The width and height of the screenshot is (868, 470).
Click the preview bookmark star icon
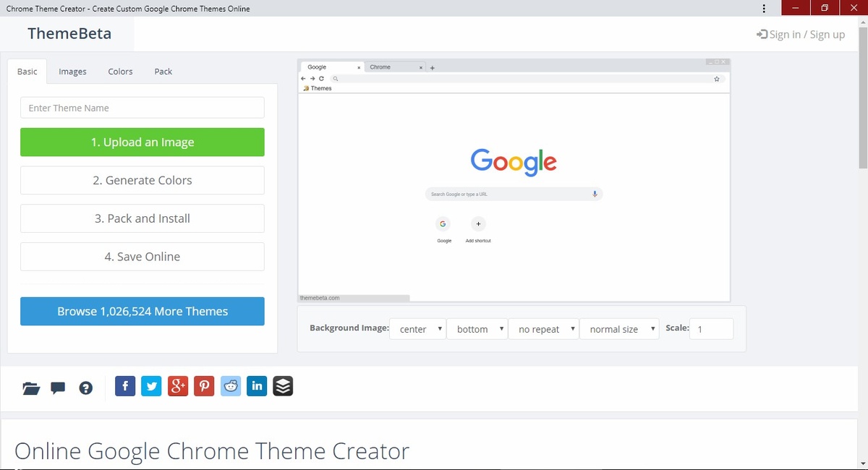(716, 79)
